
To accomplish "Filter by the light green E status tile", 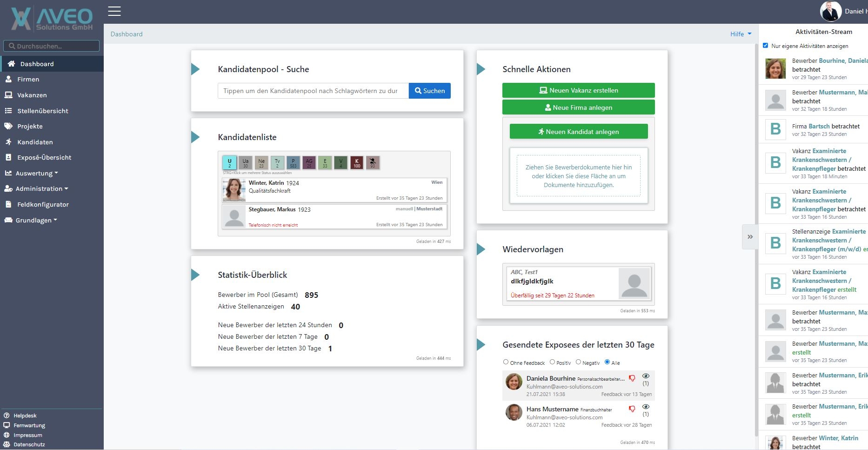I will tap(325, 163).
